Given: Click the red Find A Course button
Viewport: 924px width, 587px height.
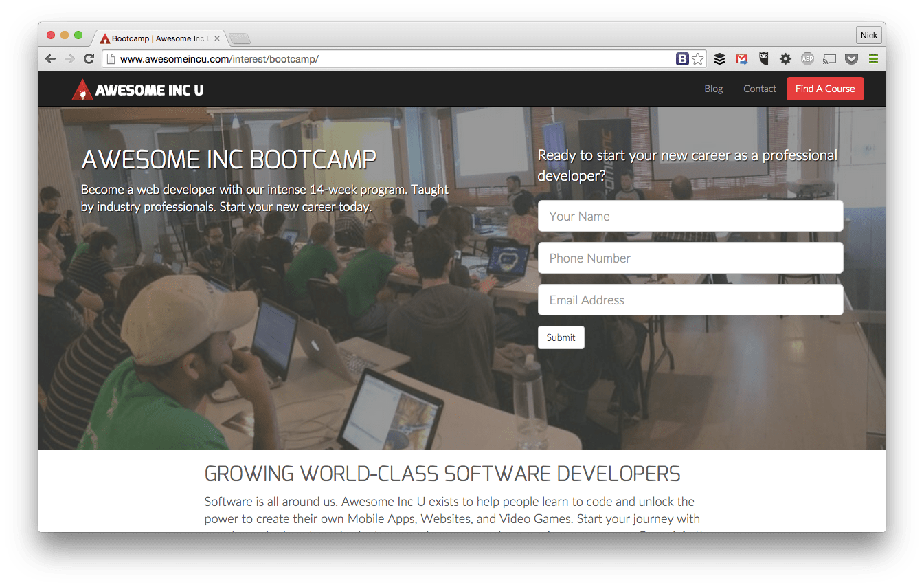Looking at the screenshot, I should tap(824, 89).
